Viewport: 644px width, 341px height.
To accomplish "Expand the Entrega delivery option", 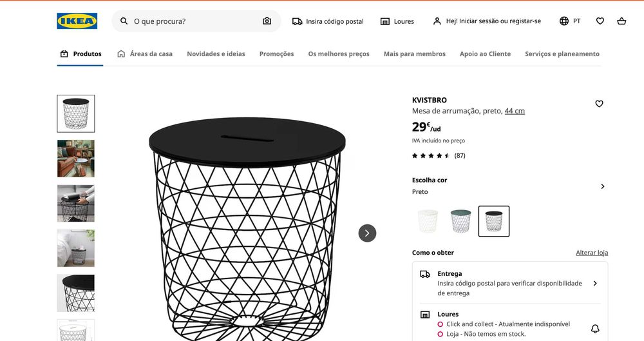I will point(594,283).
